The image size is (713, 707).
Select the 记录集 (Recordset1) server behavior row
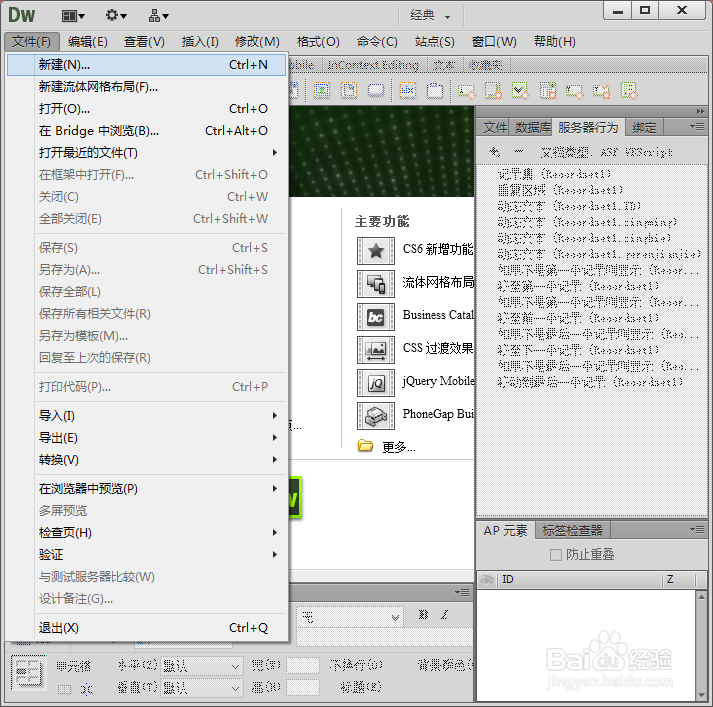pos(554,174)
